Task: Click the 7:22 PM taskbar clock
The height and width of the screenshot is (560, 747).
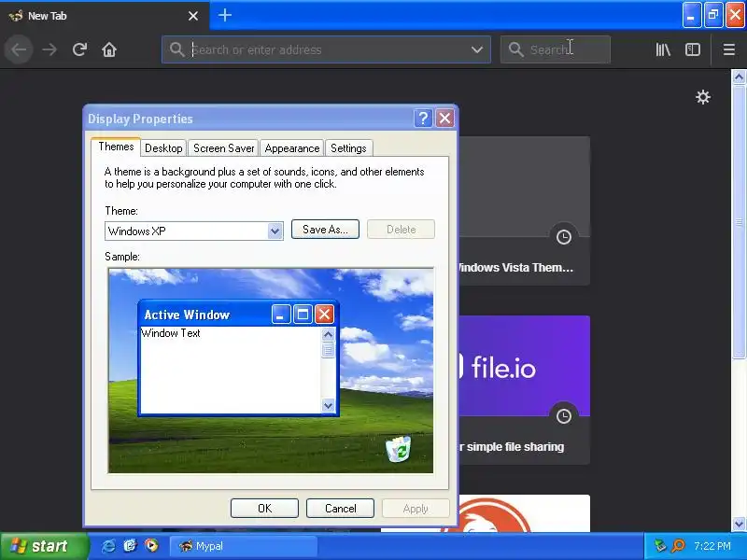Action: tap(712, 546)
